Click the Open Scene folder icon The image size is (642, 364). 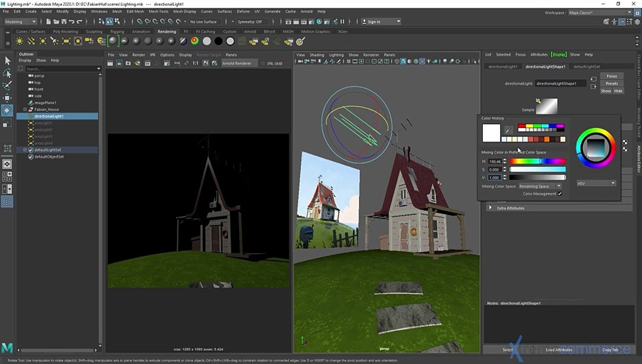56,22
